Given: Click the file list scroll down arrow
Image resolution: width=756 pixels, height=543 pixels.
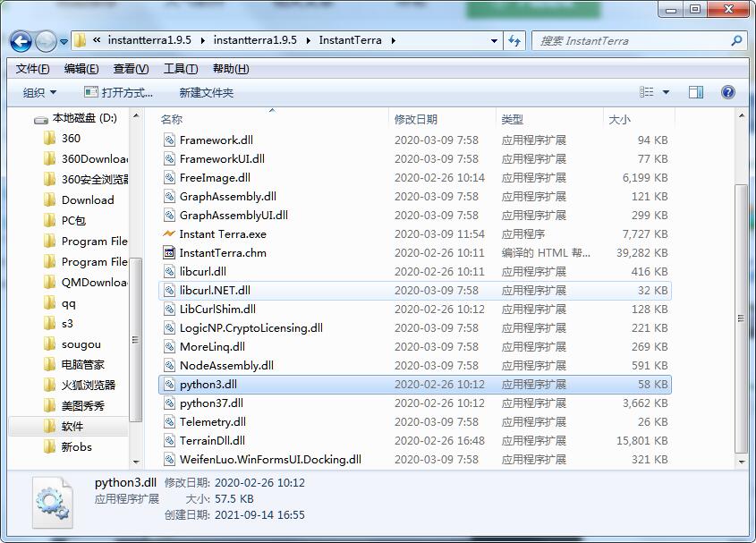Looking at the screenshot, I should (742, 462).
